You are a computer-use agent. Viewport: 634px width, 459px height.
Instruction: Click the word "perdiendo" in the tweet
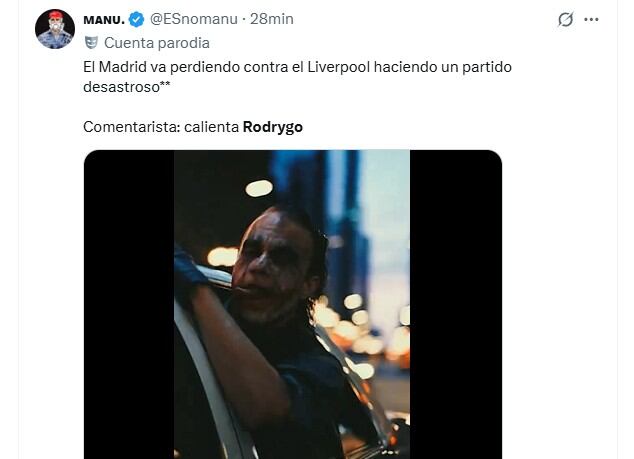203,65
